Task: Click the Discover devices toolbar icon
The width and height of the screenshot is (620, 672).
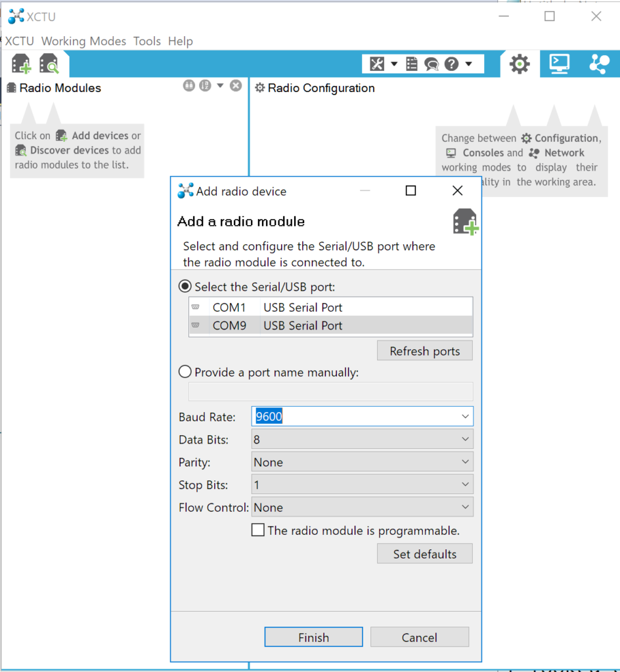Action: 49,64
